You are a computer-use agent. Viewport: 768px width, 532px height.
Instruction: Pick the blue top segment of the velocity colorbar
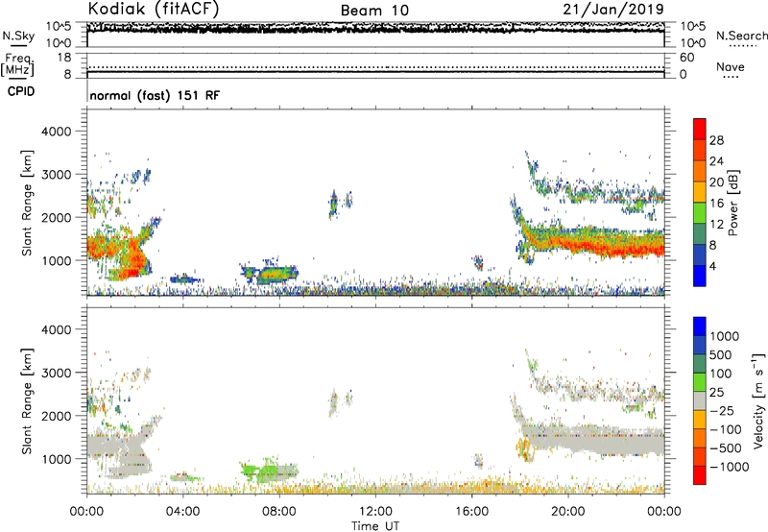tap(700, 326)
